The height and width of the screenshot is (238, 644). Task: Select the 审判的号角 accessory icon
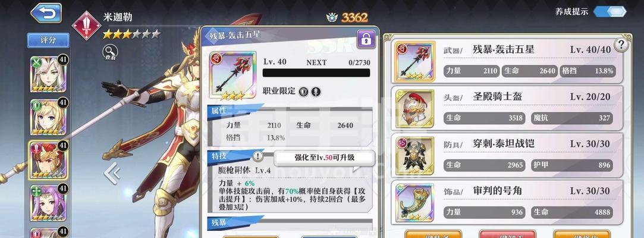tap(414, 203)
